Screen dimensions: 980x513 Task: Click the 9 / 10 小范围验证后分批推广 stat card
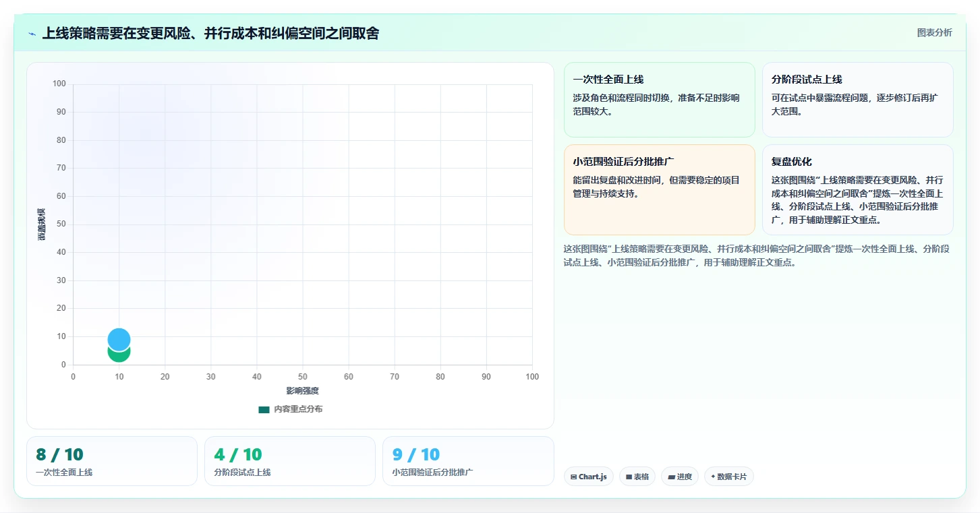(468, 461)
